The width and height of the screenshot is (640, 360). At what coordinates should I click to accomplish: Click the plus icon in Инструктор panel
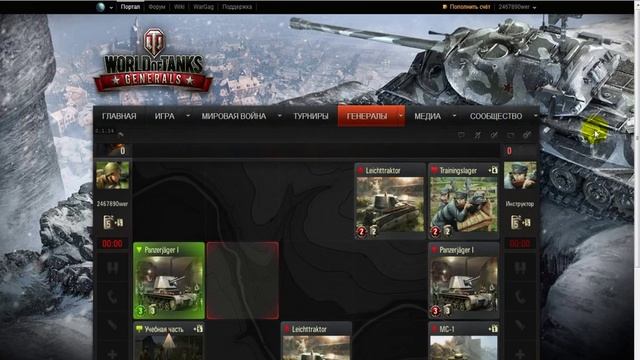(520, 354)
